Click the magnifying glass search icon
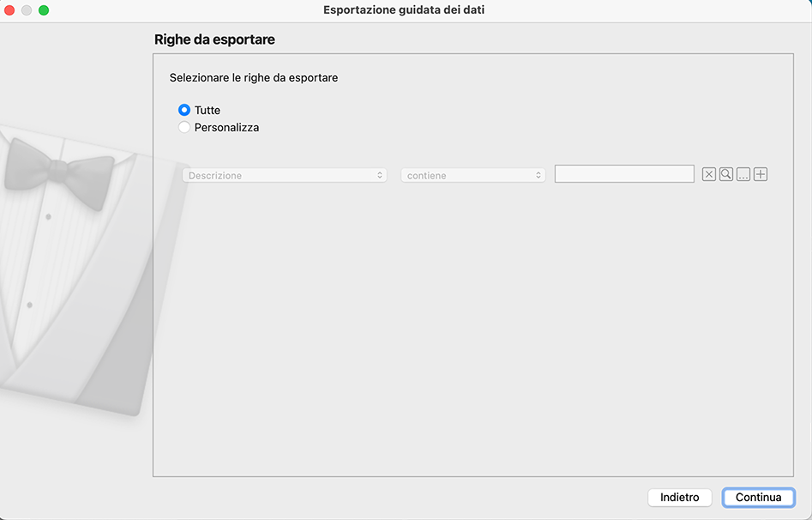This screenshot has width=812, height=520. (726, 174)
